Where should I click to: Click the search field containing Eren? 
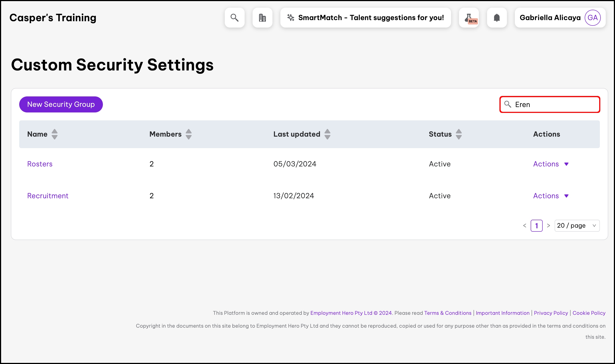click(555, 105)
